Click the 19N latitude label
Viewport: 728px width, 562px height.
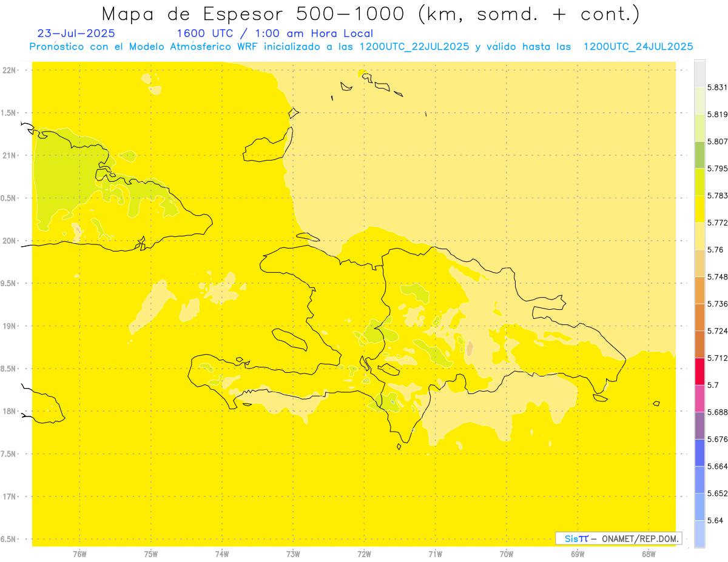click(x=9, y=326)
